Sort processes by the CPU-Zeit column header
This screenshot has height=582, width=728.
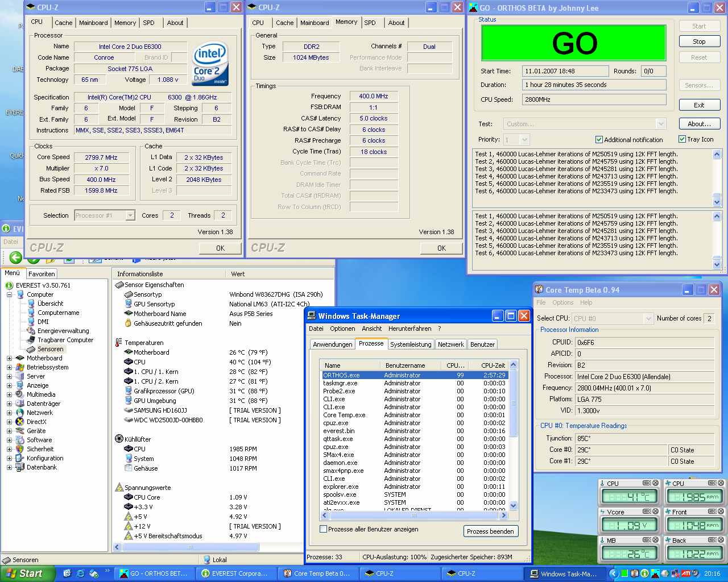coord(489,365)
